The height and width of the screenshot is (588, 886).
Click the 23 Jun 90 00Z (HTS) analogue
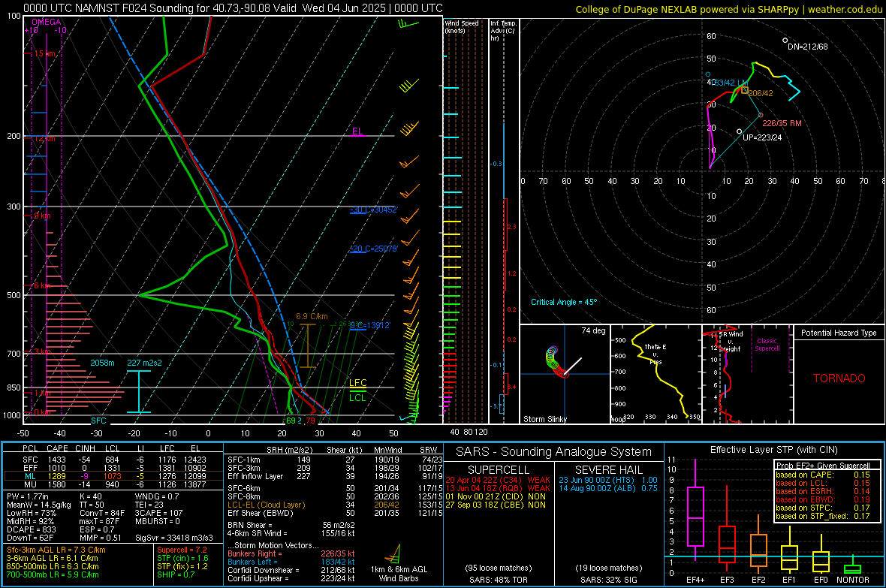608,480
